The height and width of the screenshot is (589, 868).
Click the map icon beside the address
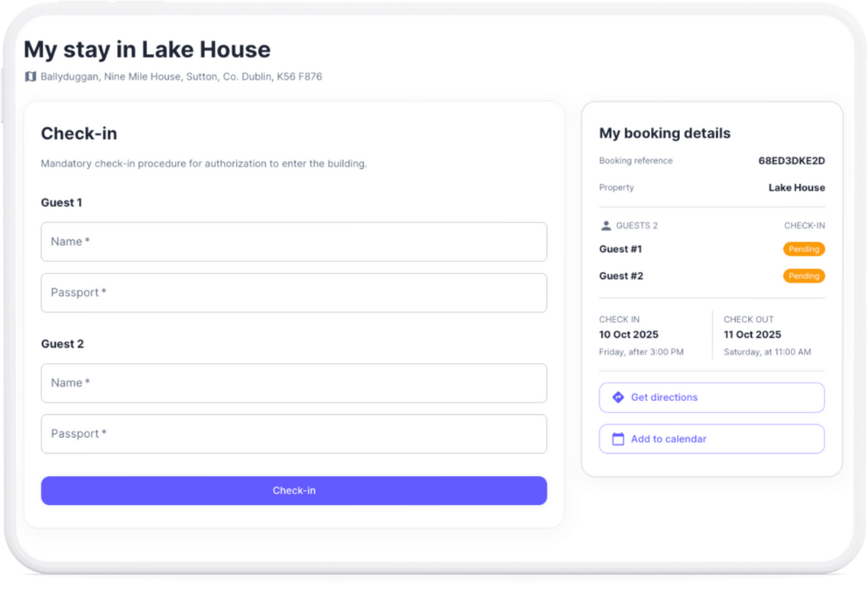pyautogui.click(x=29, y=77)
